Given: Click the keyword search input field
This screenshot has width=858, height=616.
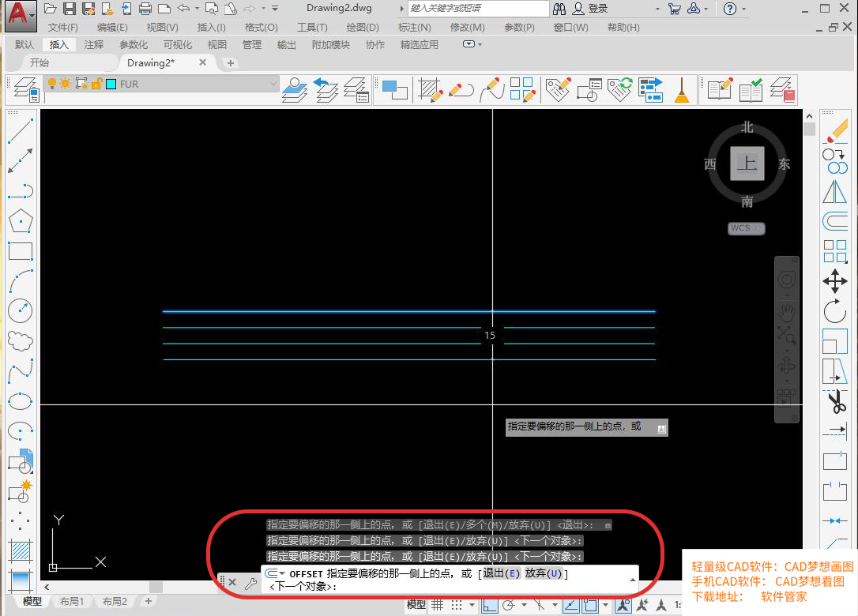Looking at the screenshot, I should coord(478,8).
